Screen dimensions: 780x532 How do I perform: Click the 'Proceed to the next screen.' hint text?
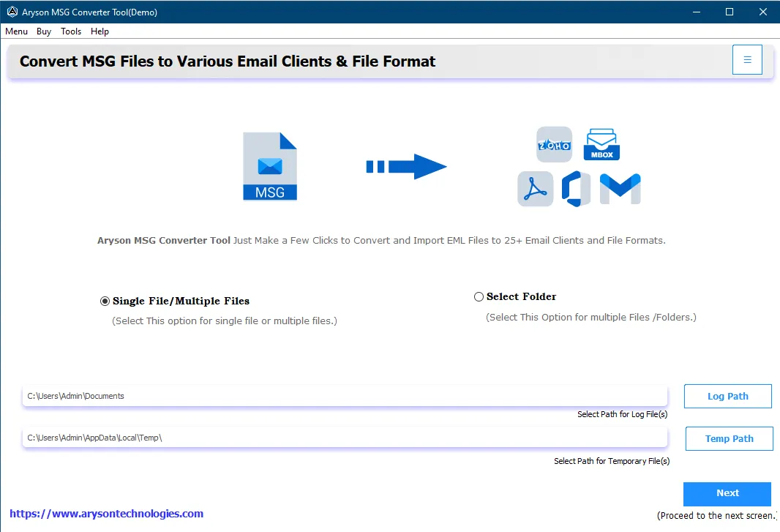[717, 516]
